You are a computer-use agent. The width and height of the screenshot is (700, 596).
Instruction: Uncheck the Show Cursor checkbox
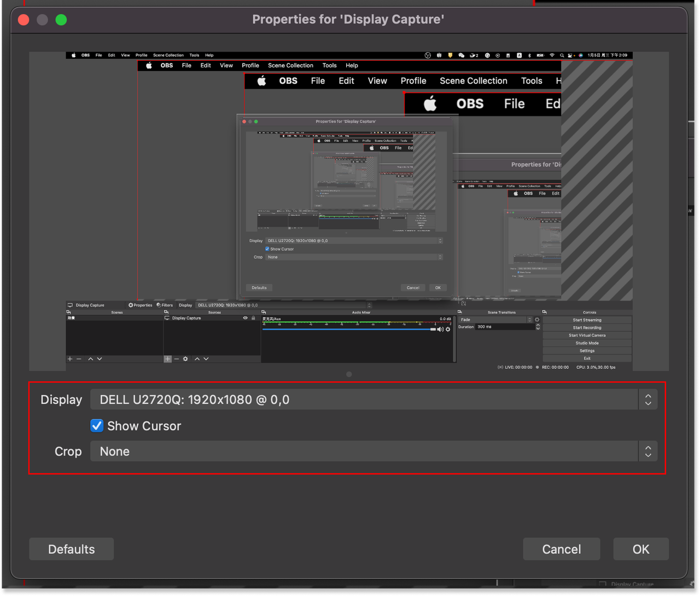coord(97,426)
